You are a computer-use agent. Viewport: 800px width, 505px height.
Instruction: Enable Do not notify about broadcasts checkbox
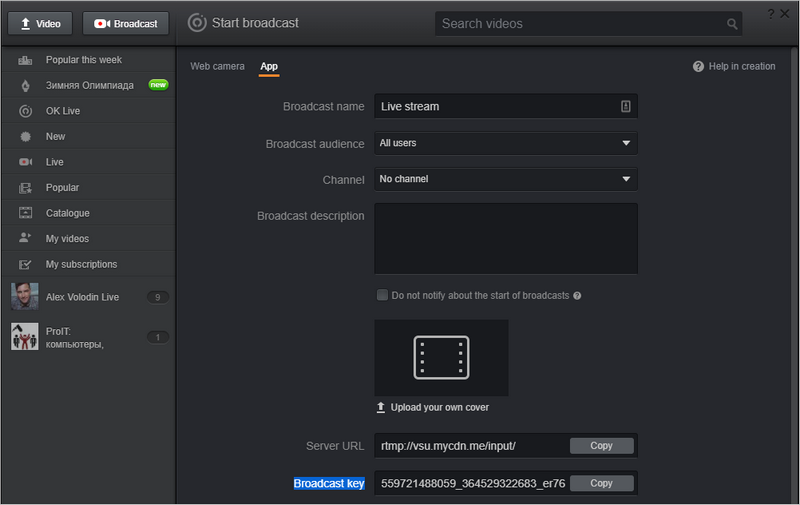[382, 295]
